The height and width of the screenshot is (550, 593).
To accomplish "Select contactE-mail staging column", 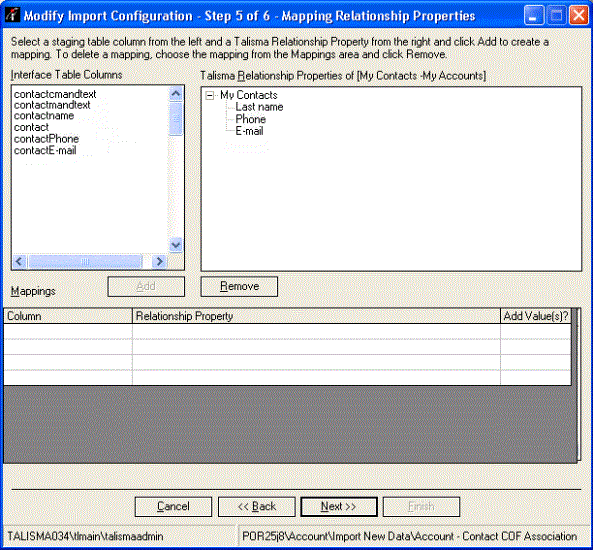I will [45, 151].
